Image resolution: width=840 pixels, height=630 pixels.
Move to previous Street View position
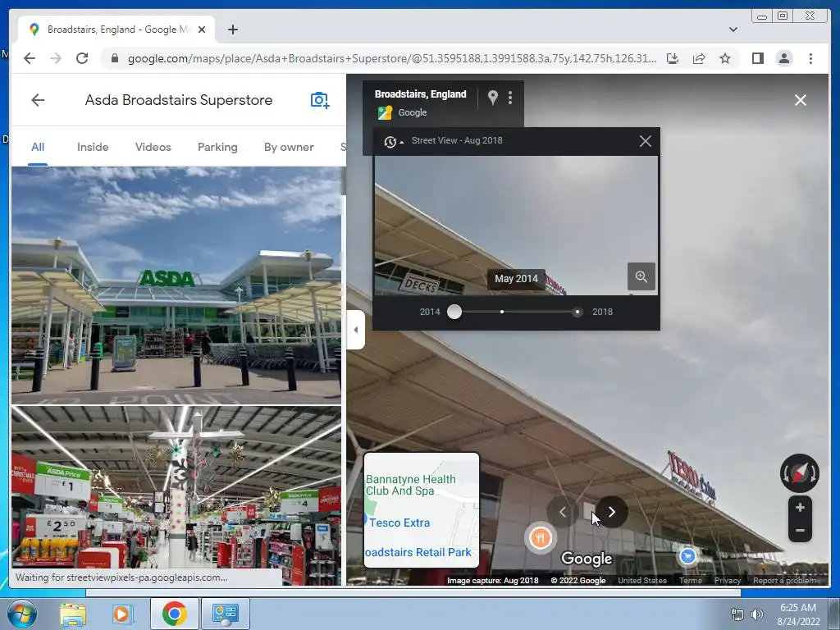point(562,512)
